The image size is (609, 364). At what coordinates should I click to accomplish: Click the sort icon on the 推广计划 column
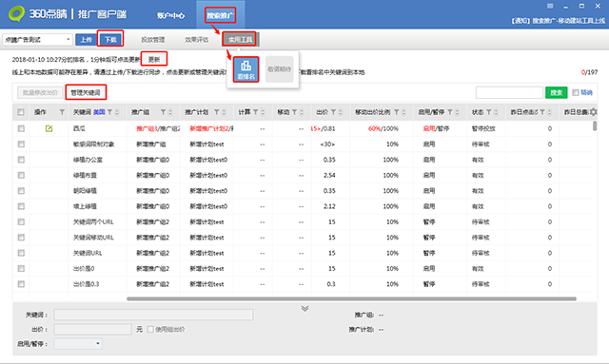[x=224, y=112]
